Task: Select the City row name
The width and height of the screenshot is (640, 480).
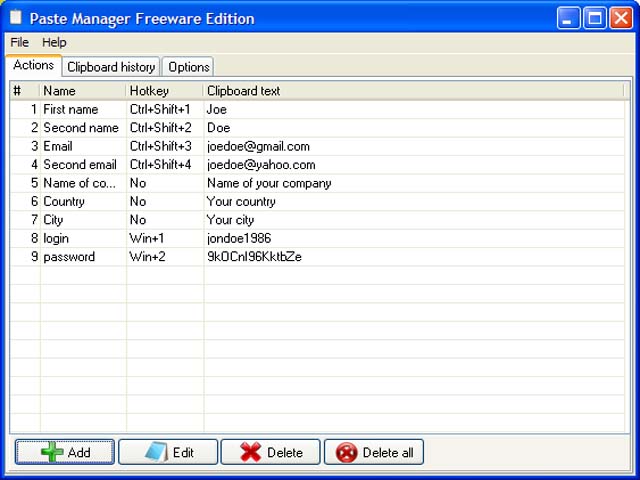Action: [x=53, y=220]
